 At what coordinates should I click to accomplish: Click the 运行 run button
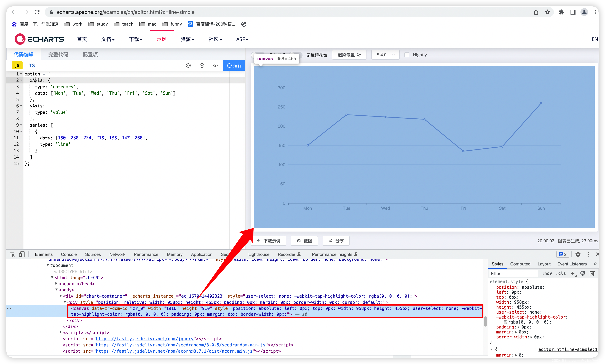(x=234, y=66)
